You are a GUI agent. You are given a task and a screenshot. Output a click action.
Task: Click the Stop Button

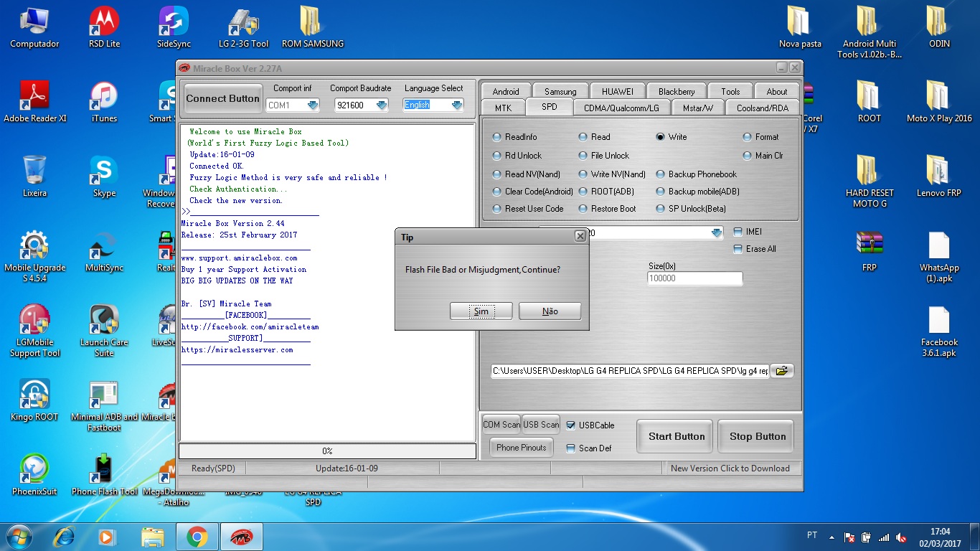758,436
